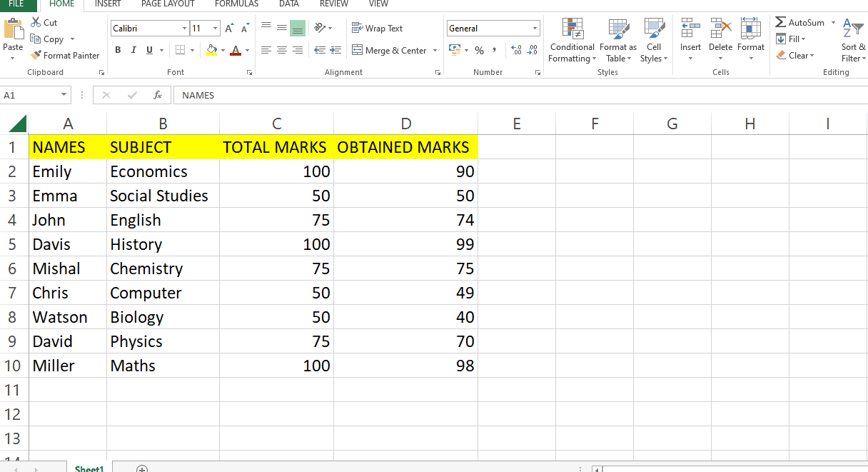
Task: Switch to INSERT ribbon tab
Action: tap(108, 4)
